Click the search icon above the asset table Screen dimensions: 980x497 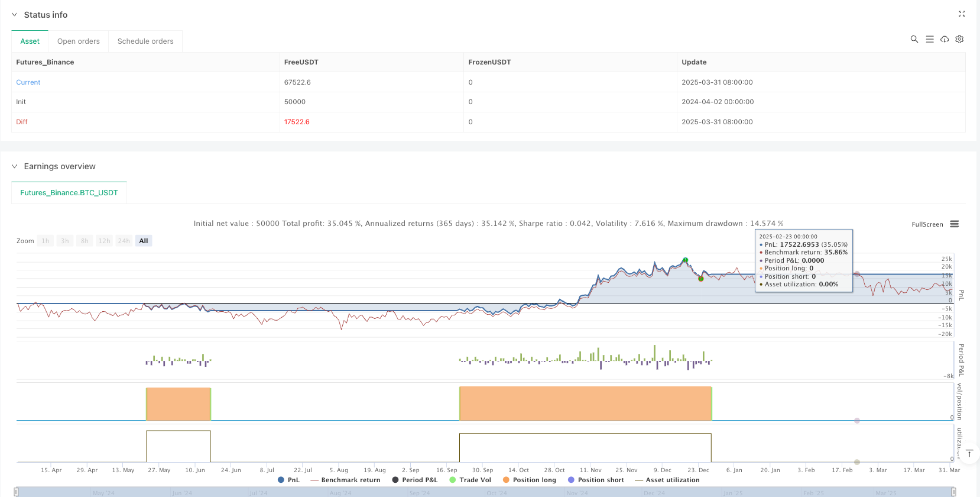[x=914, y=39]
